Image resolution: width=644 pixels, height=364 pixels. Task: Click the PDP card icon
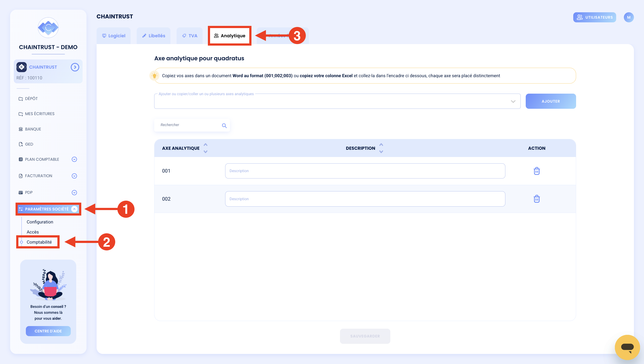21,193
